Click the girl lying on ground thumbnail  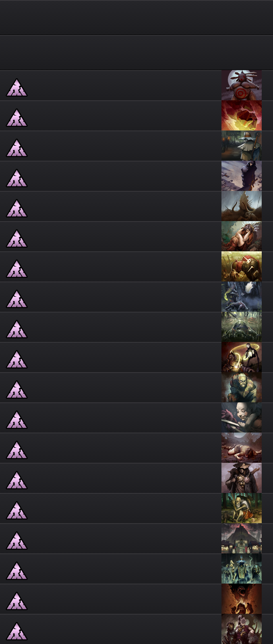coord(242,448)
